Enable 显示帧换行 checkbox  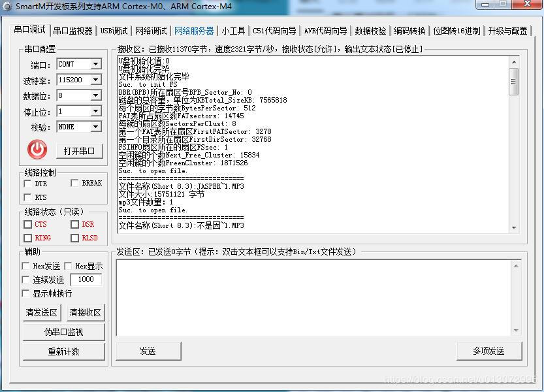tap(25, 293)
